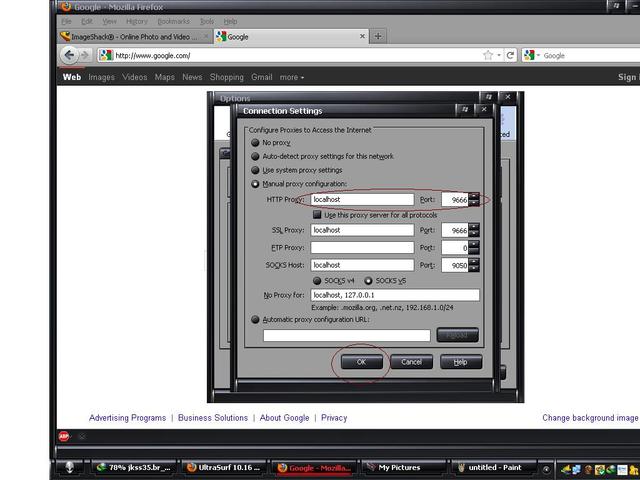Click the Advertising Programs link

[127, 418]
